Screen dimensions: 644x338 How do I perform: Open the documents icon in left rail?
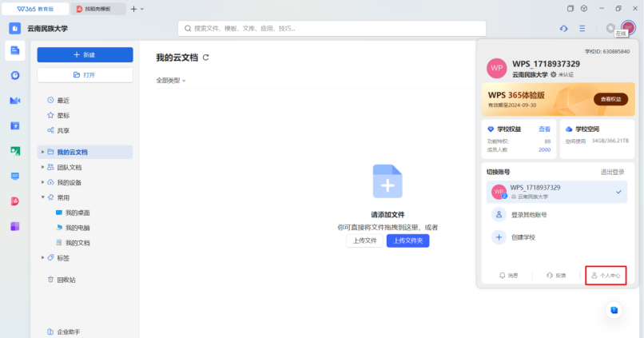pyautogui.click(x=15, y=50)
